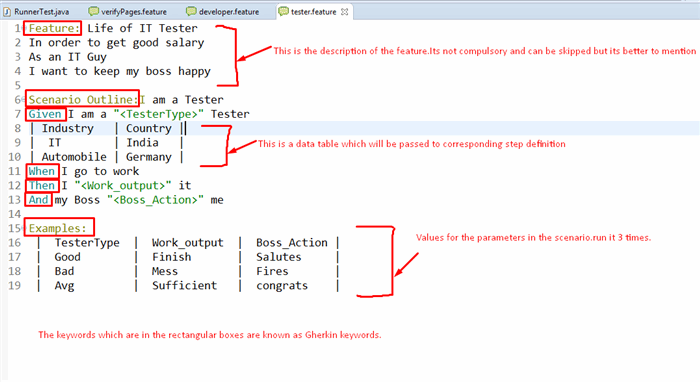Collapse the Scenario Outline fold marker
700x382 pixels.
[23, 99]
